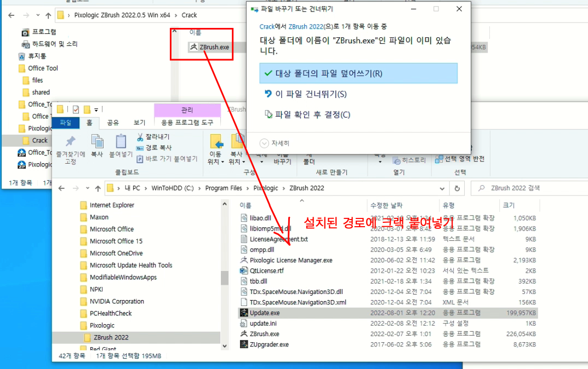588x369 pixels.
Task: Click Up arrow in ZBrush 2022 window
Action: pos(98,188)
